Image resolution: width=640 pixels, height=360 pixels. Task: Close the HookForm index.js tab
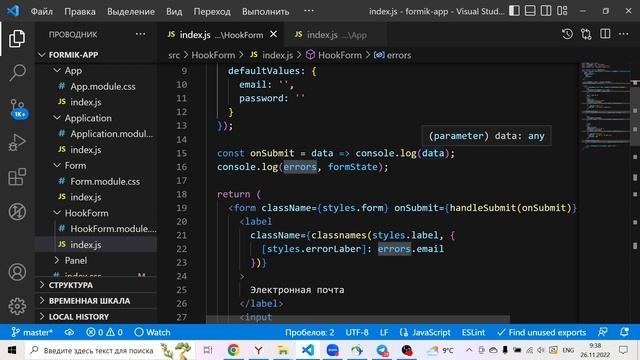(x=273, y=35)
